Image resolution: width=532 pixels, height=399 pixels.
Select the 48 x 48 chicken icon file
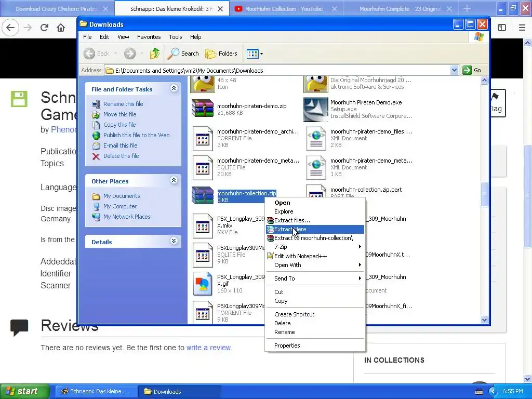point(203,84)
